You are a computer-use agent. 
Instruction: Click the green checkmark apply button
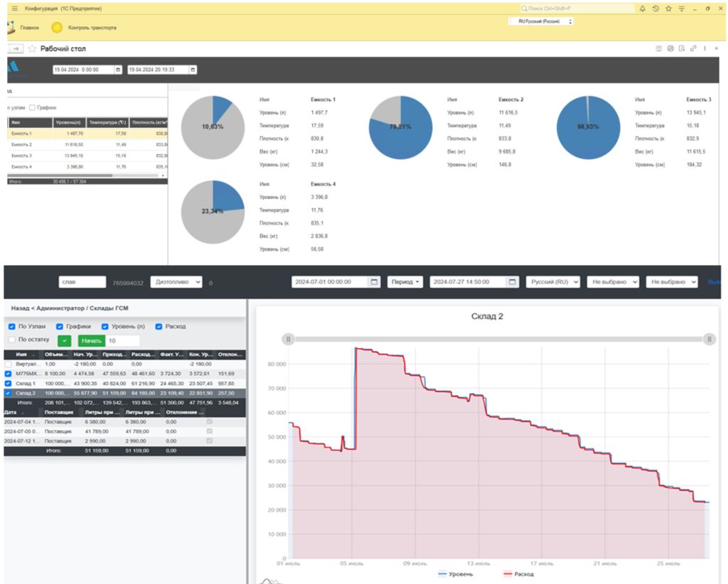pos(64,341)
